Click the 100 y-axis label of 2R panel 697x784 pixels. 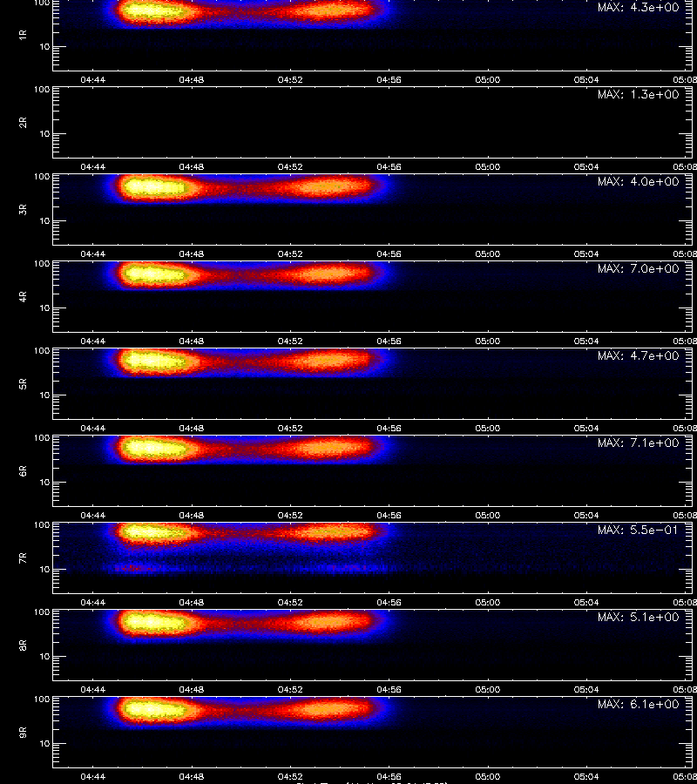coord(42,90)
